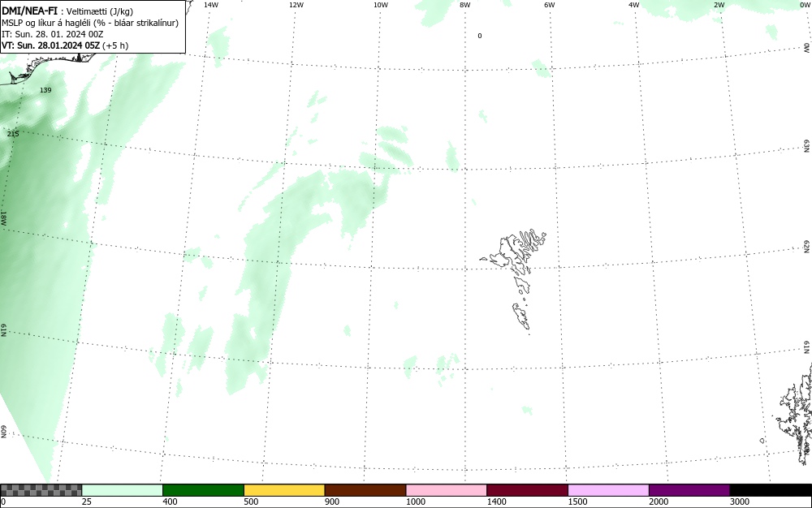Click the dark maroon 1400–1500 legend swatch
Screen dimensions: 812x508
(x=527, y=490)
